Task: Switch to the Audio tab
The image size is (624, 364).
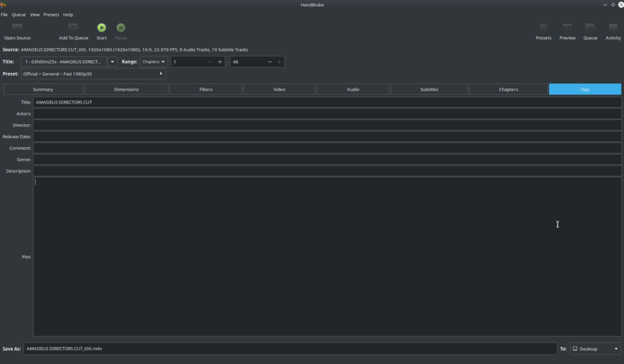Action: tap(353, 89)
